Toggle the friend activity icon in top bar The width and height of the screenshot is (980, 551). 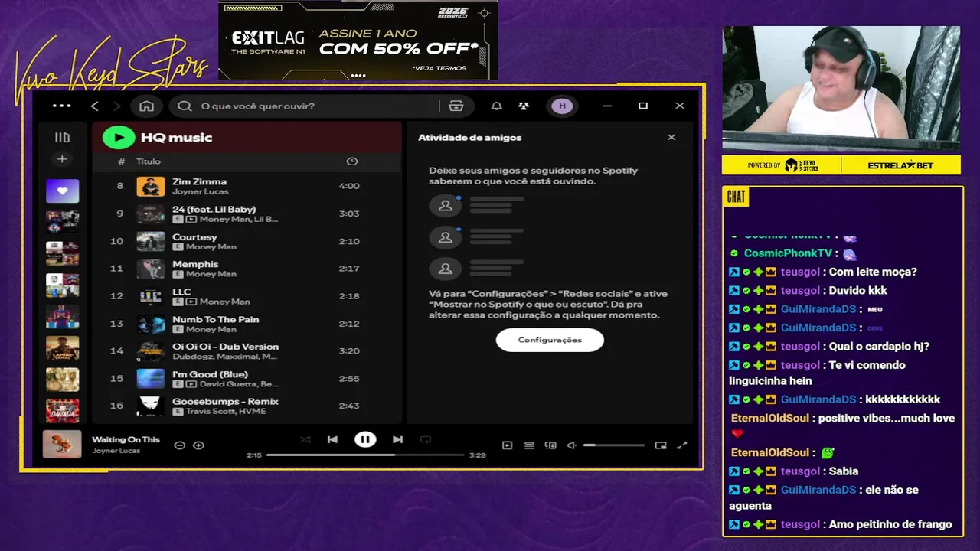click(x=523, y=106)
